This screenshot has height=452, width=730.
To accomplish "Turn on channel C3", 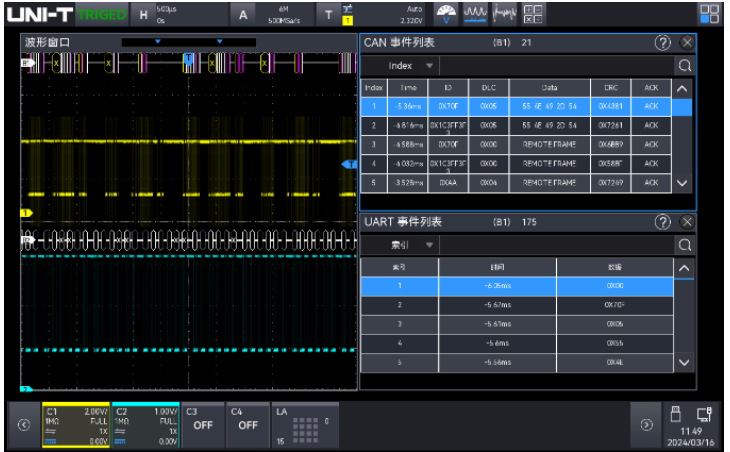I will coord(203,424).
